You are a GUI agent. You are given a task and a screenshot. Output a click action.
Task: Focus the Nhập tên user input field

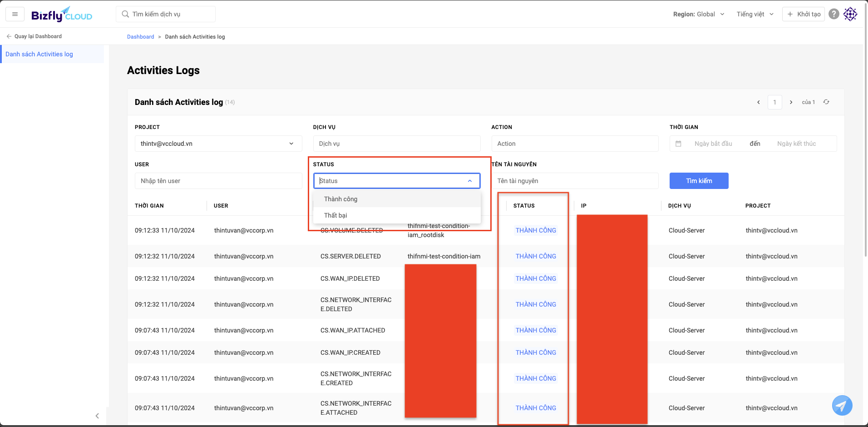click(x=218, y=181)
